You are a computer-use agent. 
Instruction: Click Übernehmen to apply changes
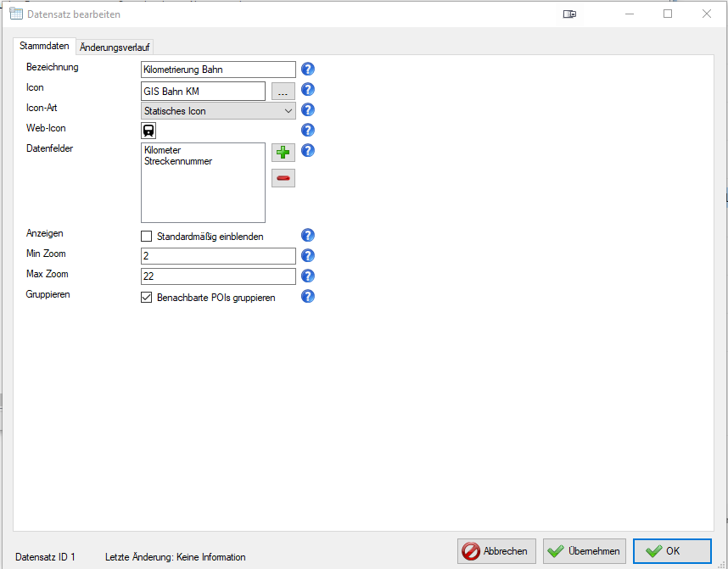585,551
